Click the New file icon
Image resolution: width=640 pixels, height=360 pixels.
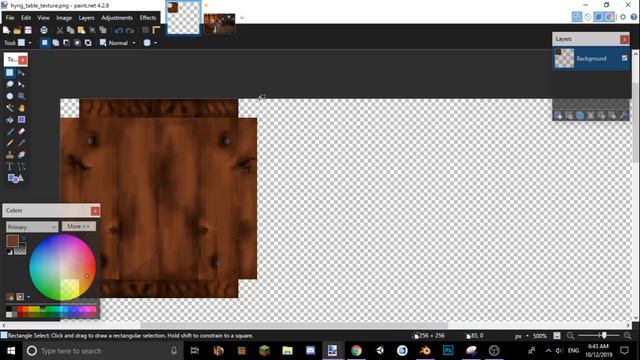click(x=7, y=30)
